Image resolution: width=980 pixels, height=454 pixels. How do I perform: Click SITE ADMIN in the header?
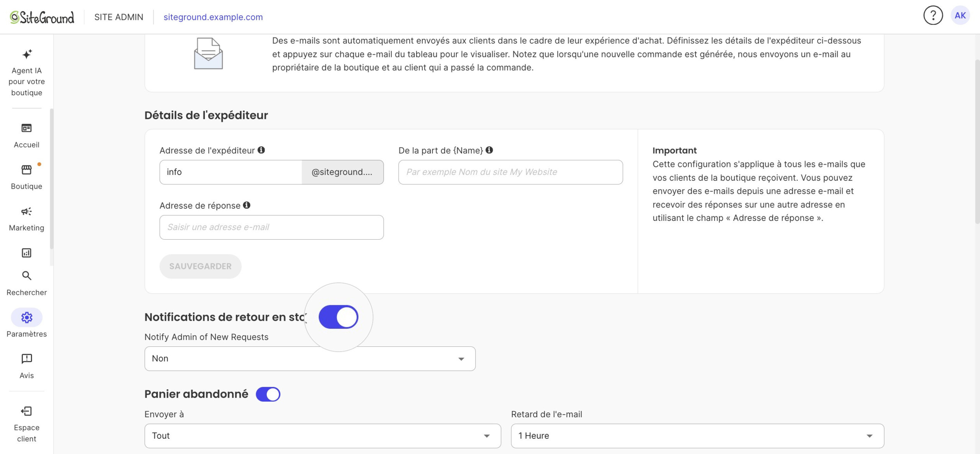click(119, 17)
